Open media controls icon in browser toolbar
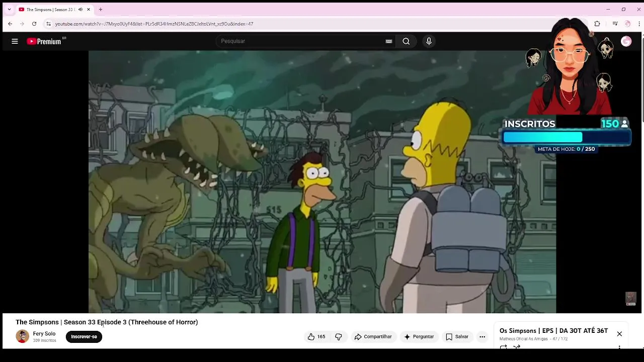The image size is (644, 362). 615,24
